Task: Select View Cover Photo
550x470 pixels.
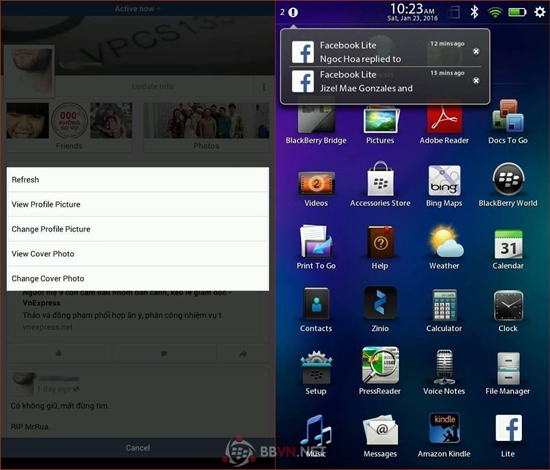Action: [x=138, y=254]
